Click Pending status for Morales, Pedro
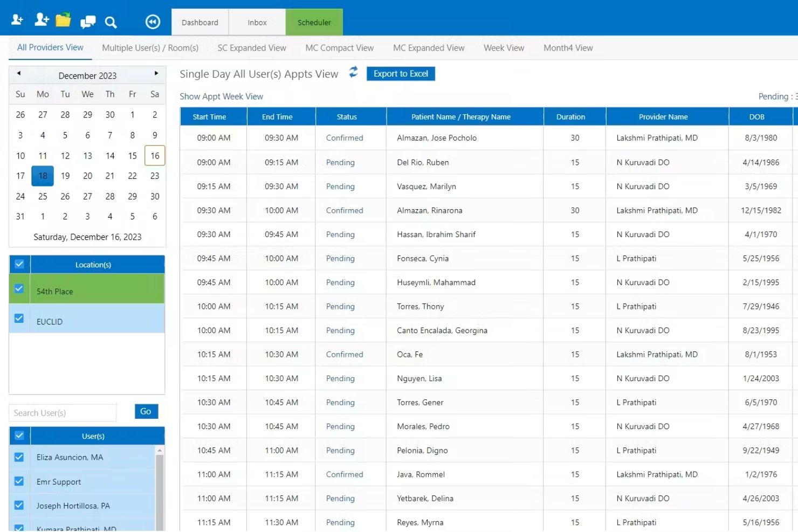The height and width of the screenshot is (532, 798). tap(340, 426)
